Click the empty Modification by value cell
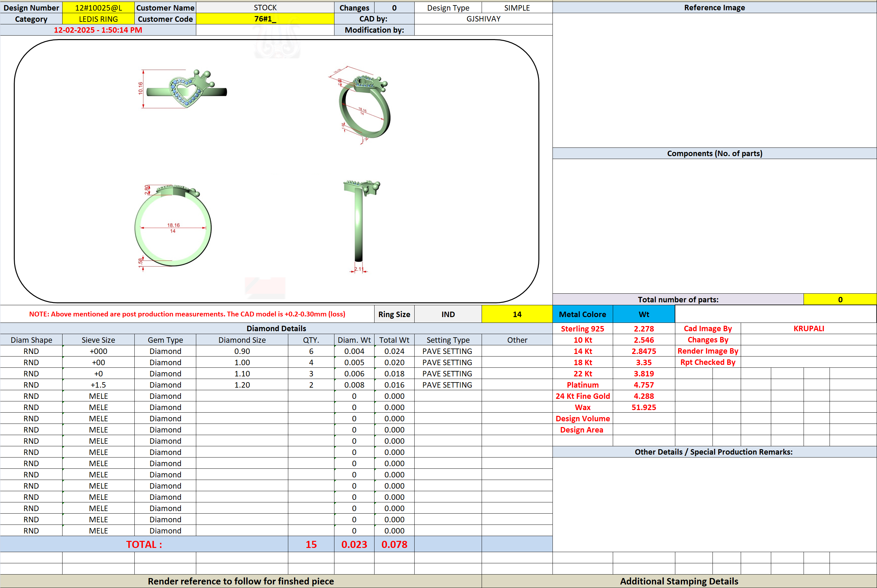Screen dimensions: 877x588 coord(483,30)
